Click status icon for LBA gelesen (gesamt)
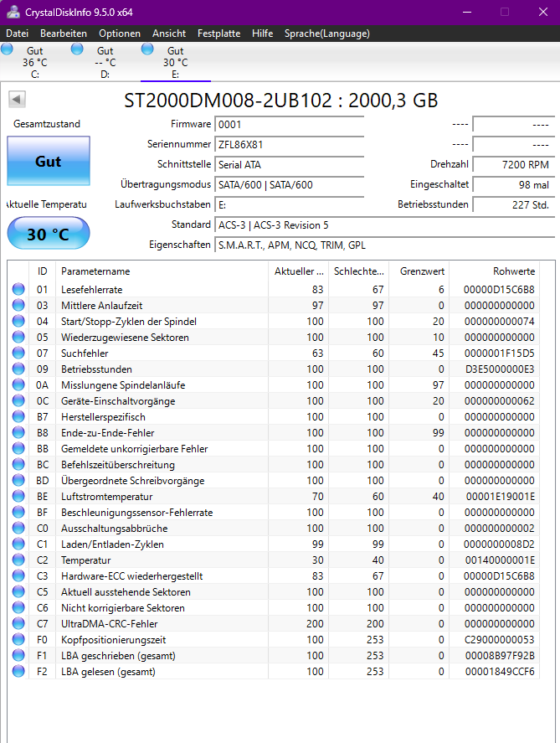This screenshot has height=743, width=560. click(x=18, y=672)
